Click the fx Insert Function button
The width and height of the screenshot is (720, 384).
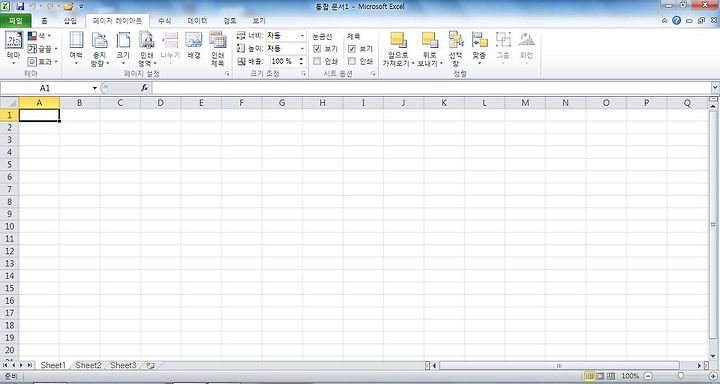click(x=144, y=88)
